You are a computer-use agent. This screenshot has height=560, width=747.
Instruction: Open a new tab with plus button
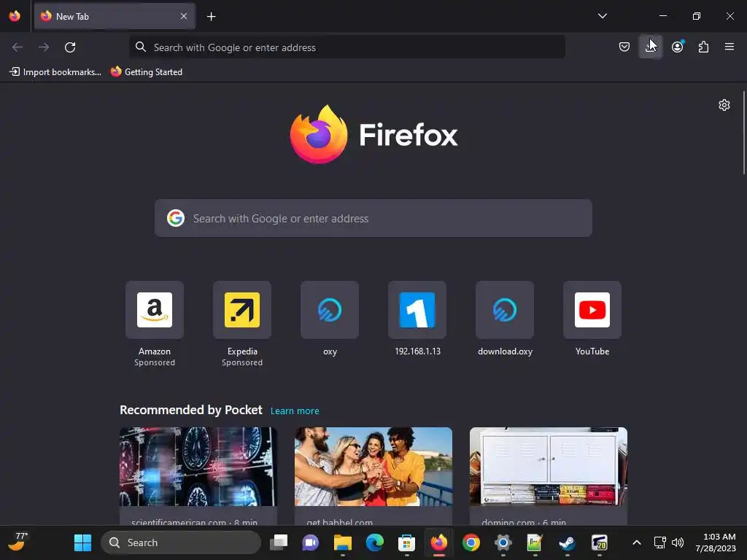(x=211, y=17)
